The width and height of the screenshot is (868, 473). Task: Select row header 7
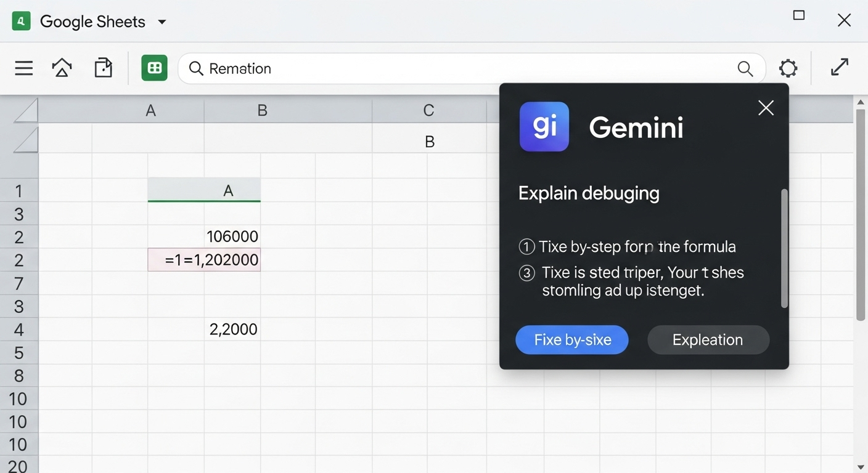pos(18,283)
